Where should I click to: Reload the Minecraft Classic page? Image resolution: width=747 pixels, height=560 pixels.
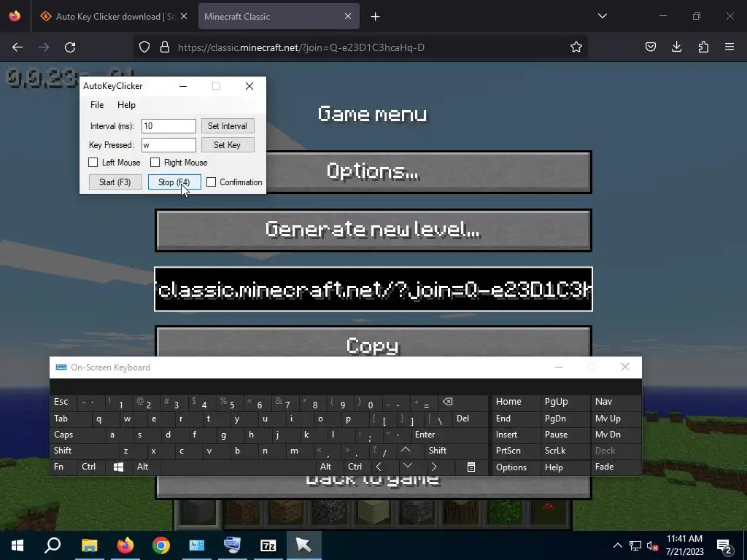pos(70,47)
